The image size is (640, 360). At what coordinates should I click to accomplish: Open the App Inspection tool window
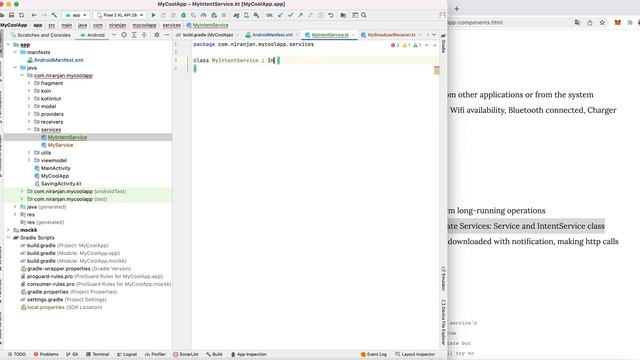coord(249,354)
